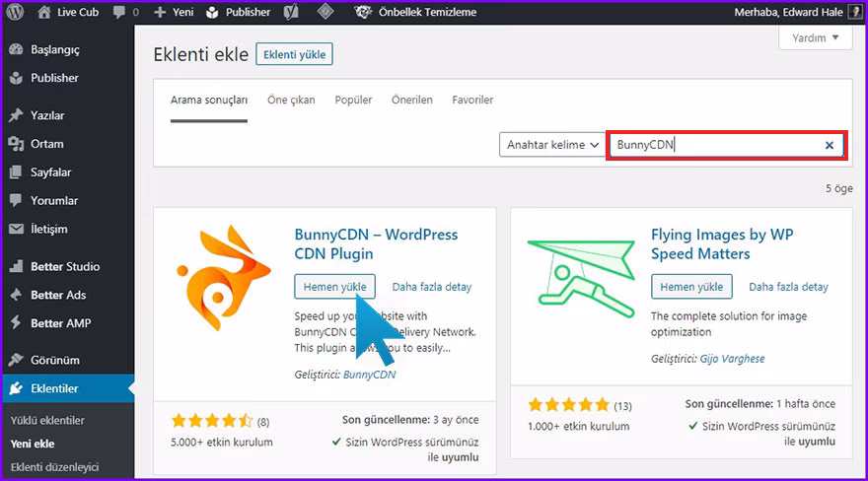This screenshot has width=868, height=481.
Task: Open the Yoast SEO admin bar icon
Action: (x=291, y=12)
